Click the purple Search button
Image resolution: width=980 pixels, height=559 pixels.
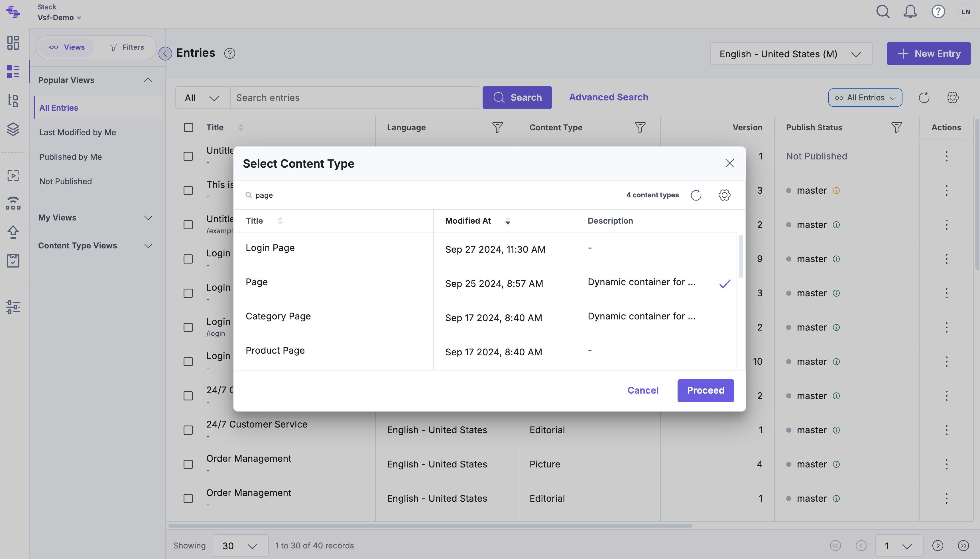point(517,98)
